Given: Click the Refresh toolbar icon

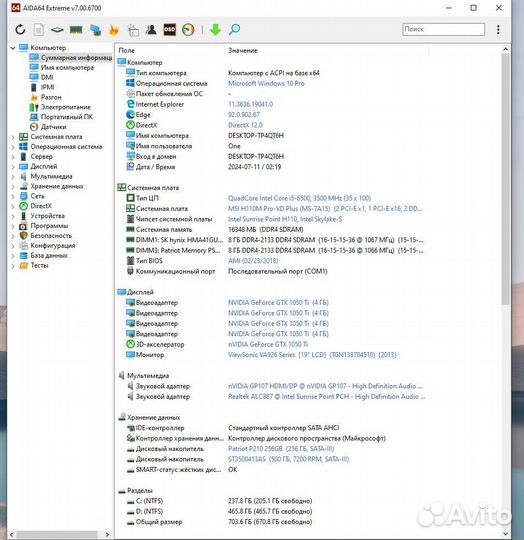Looking at the screenshot, I should (20, 30).
